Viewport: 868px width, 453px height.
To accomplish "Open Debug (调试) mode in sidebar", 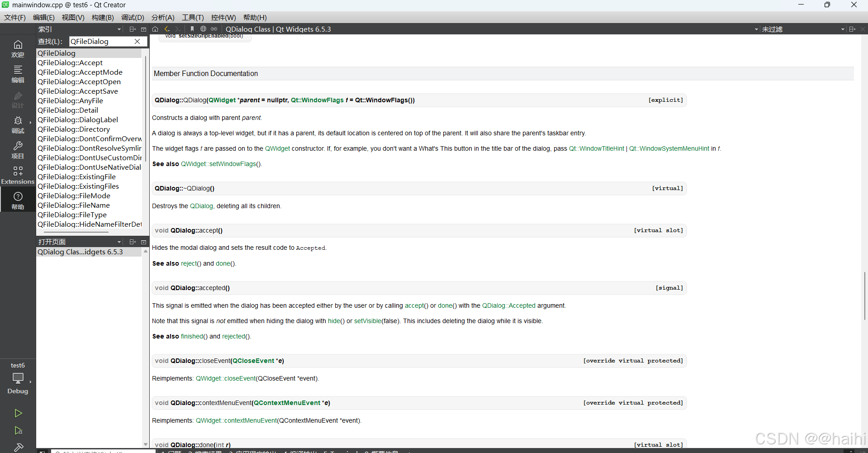I will 18,125.
